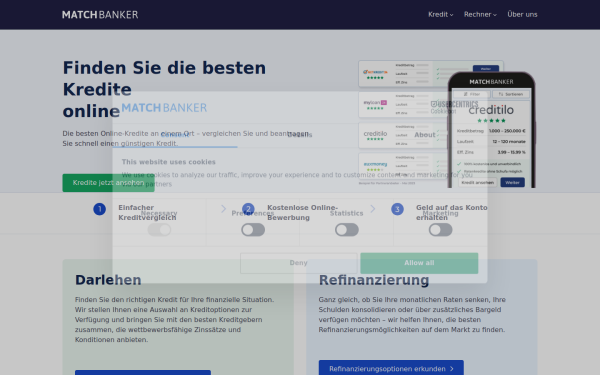Click the large creditilo logo on the phone
This screenshot has height=375, width=600.
coord(491,110)
